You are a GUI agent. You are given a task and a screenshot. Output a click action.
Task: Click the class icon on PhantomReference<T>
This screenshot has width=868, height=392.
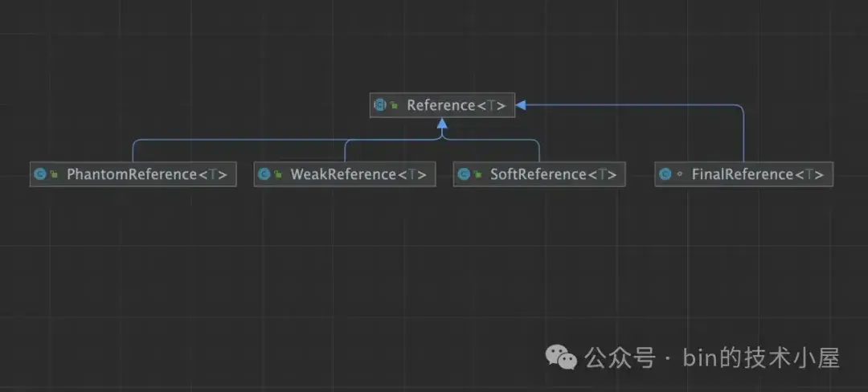[39, 174]
